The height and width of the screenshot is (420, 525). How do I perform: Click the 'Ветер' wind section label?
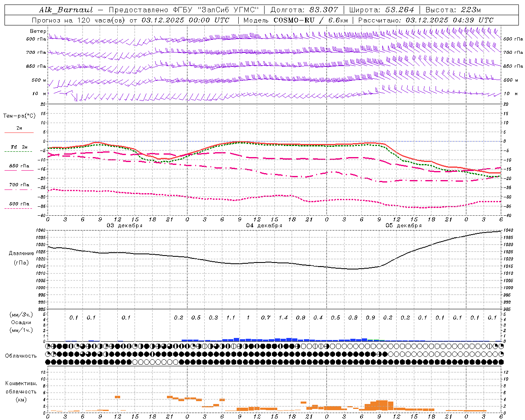(38, 31)
